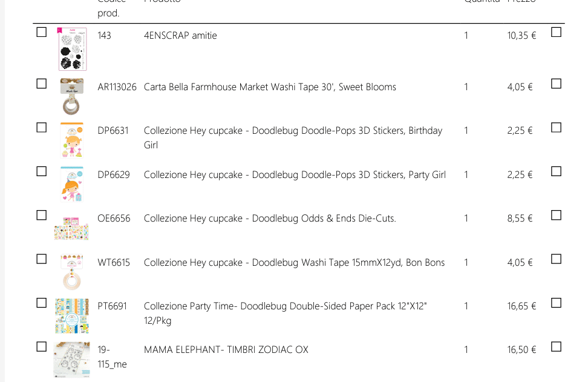Image resolution: width=588 pixels, height=382 pixels.
Task: Check the box next to the 16,65 € price
Action: click(556, 303)
